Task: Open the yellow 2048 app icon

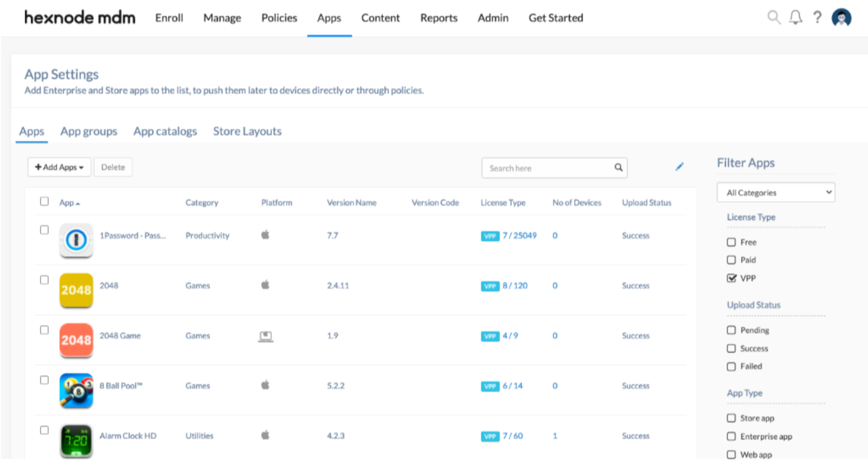Action: click(x=76, y=290)
